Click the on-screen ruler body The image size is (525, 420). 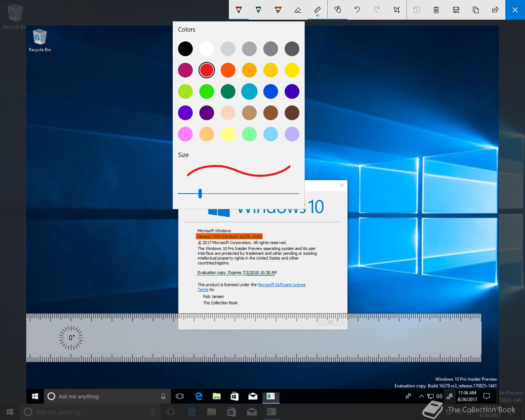click(x=254, y=338)
